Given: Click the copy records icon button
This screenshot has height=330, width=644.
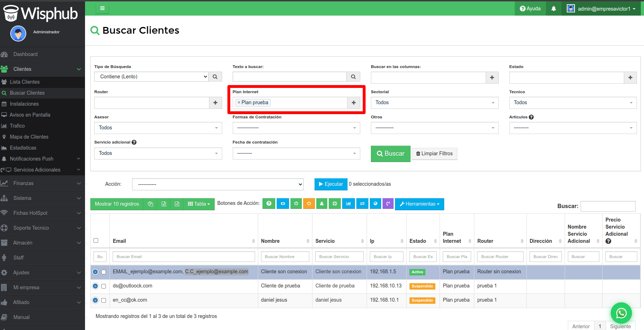Looking at the screenshot, I should 150,204.
